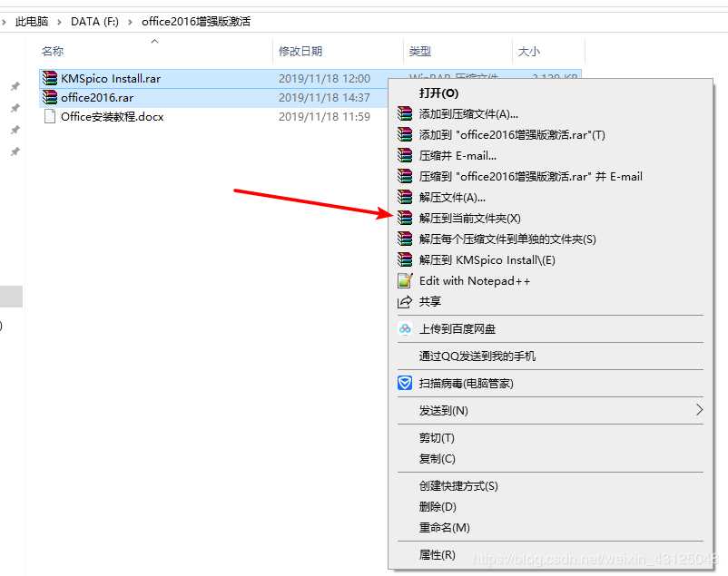The height and width of the screenshot is (576, 728).
Task: Sort by the 名称 column header
Action: [x=53, y=51]
